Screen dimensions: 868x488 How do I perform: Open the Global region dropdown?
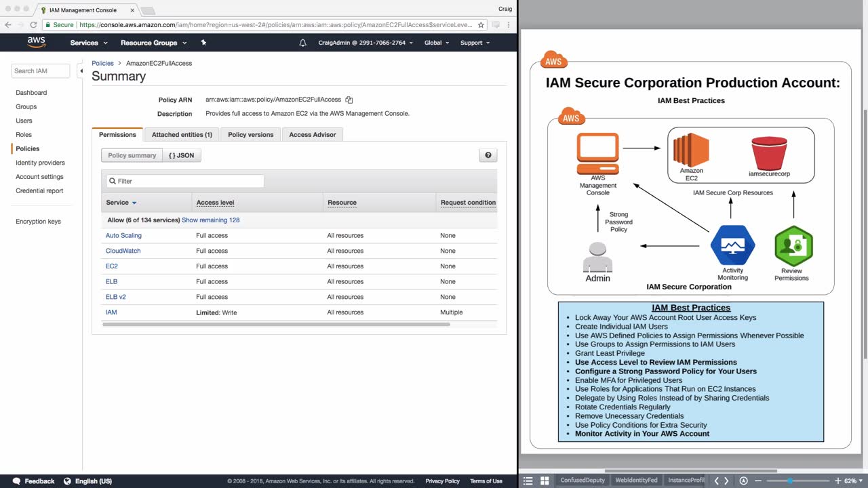tap(437, 43)
